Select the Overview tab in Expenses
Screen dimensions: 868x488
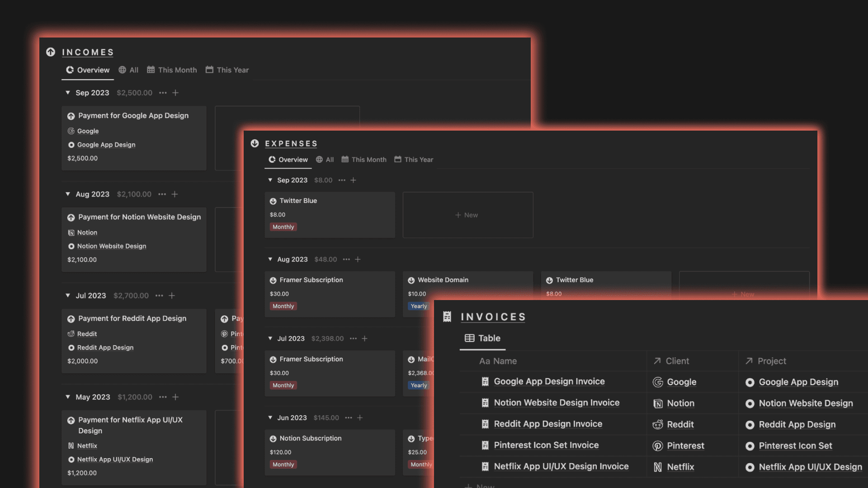[292, 160]
